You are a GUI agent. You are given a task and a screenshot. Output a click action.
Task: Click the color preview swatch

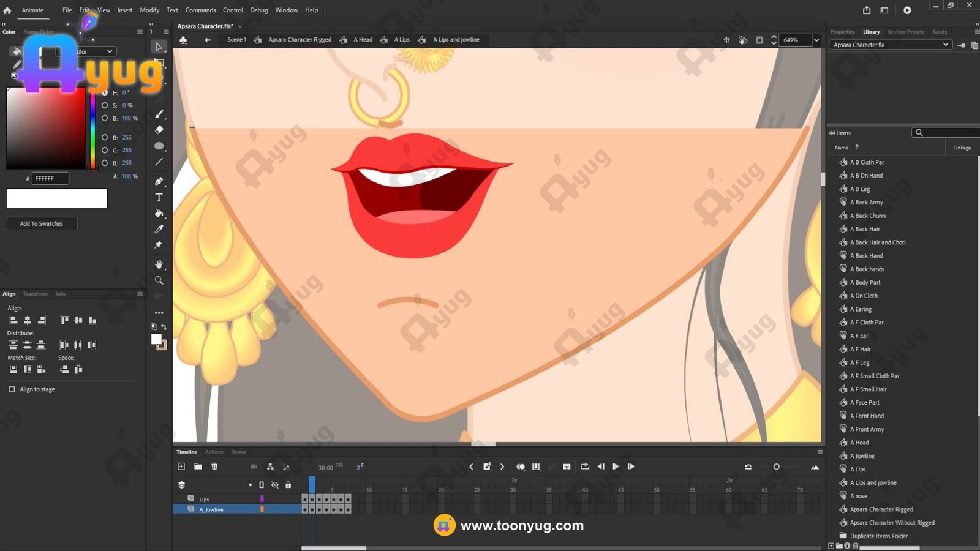pyautogui.click(x=56, y=198)
